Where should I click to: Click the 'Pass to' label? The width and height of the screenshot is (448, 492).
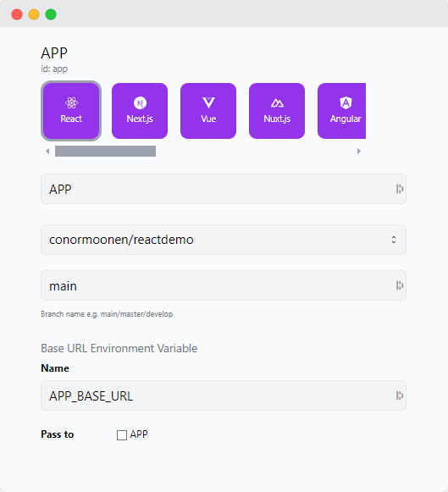[x=58, y=434]
